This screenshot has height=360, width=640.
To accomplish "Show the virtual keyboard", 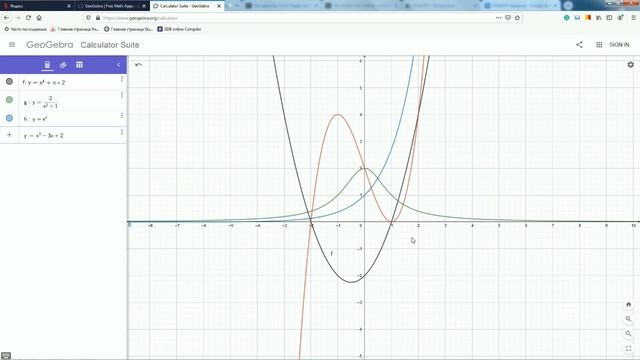I will click(x=6, y=356).
